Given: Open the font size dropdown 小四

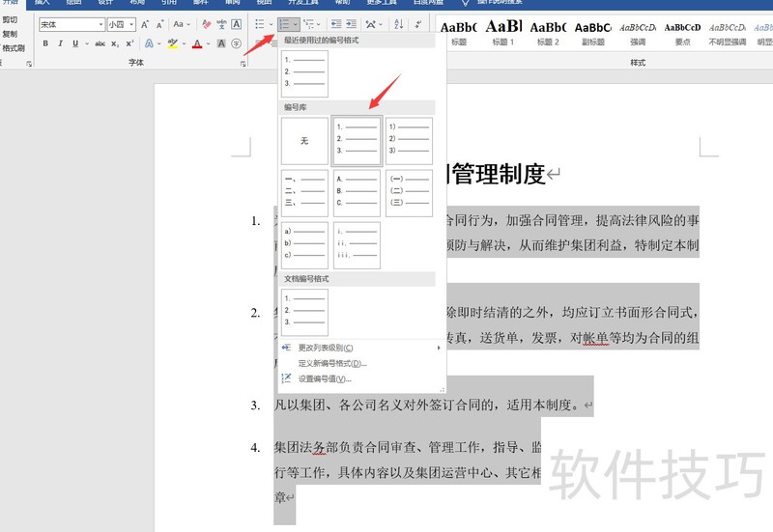Looking at the screenshot, I should point(121,24).
